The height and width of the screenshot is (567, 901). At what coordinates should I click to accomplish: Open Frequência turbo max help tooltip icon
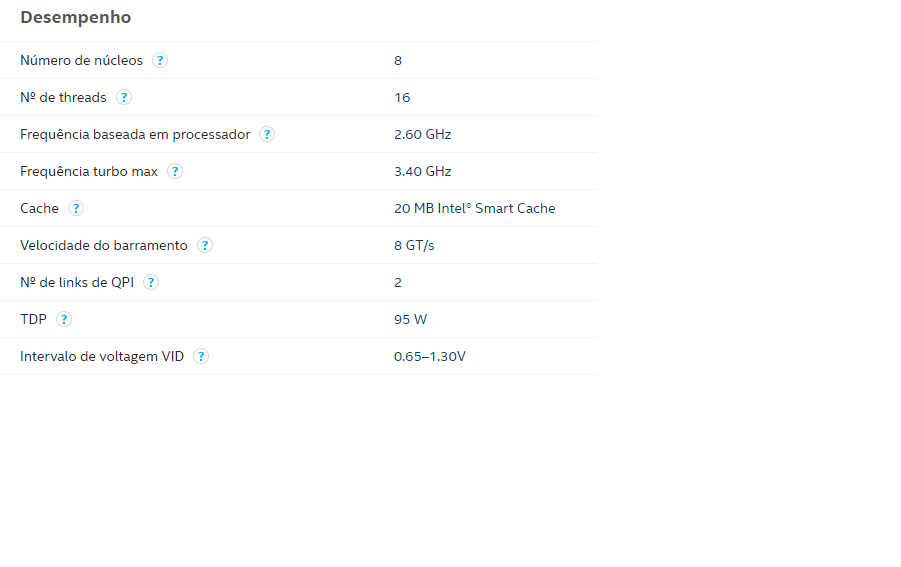click(x=175, y=171)
